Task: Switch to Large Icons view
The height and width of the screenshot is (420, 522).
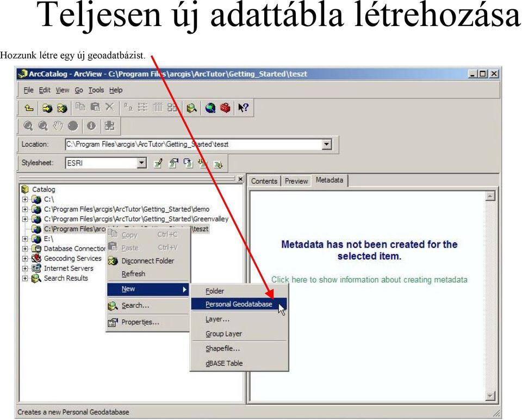Action: click(128, 107)
